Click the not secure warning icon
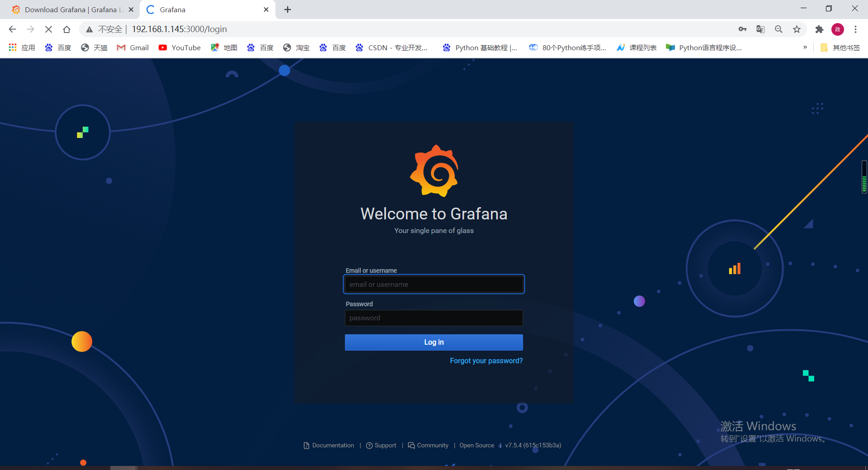 click(x=90, y=29)
